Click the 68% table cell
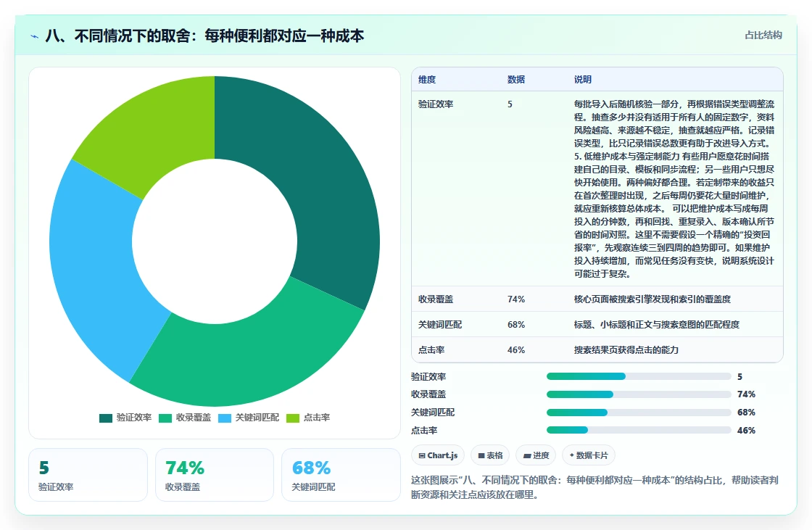Screen dimensions: 812x530 (515, 325)
